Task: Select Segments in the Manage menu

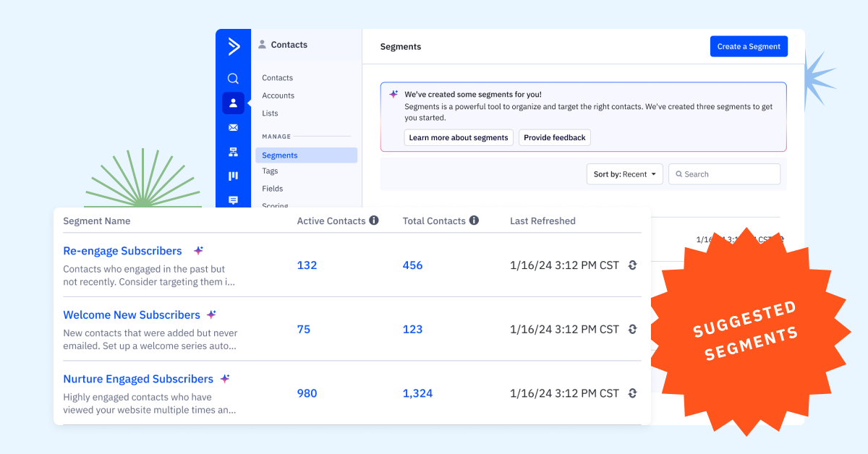Action: (x=306, y=155)
